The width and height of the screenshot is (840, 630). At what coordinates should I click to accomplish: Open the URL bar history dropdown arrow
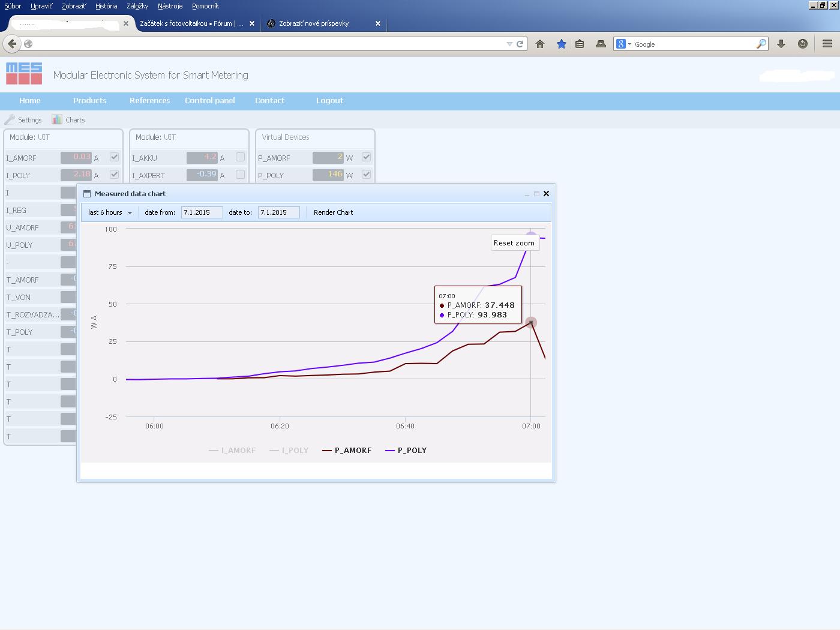509,44
